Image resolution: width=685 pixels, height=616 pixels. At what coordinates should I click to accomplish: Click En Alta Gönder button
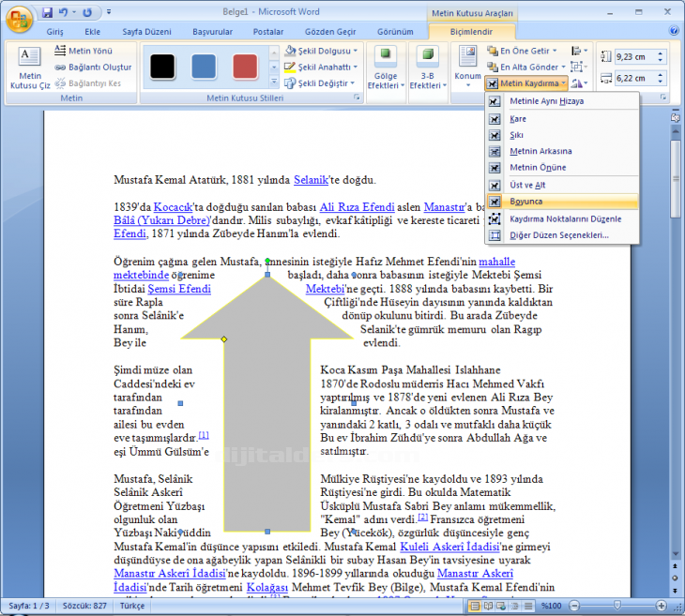pos(526,68)
